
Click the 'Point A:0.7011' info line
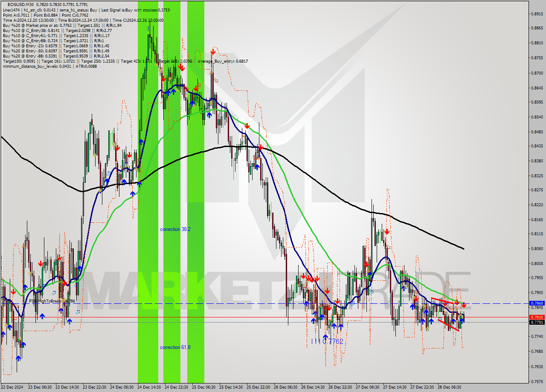(46, 15)
